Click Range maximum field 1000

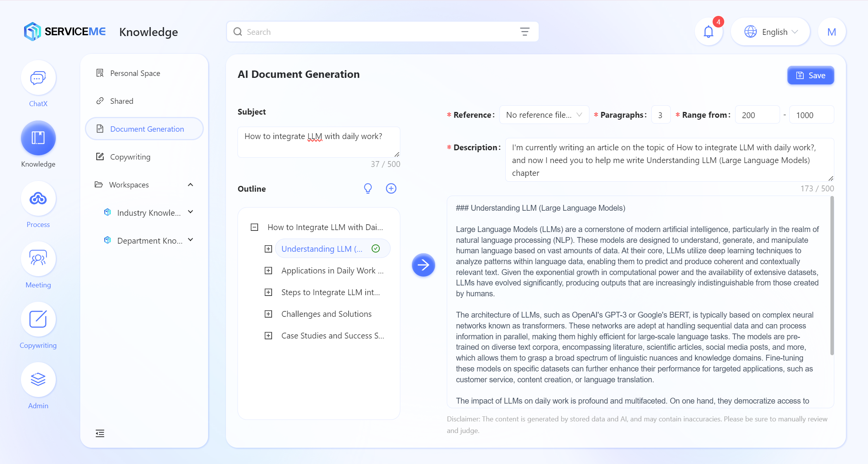click(x=811, y=115)
